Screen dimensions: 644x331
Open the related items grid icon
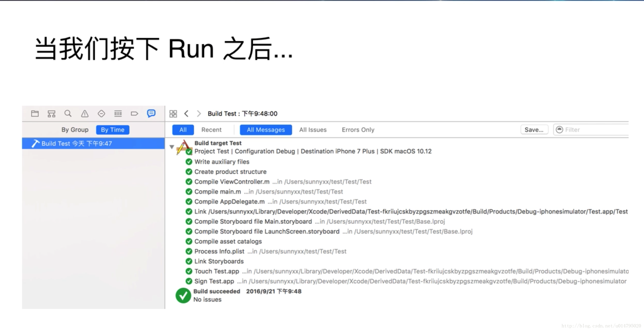point(173,114)
